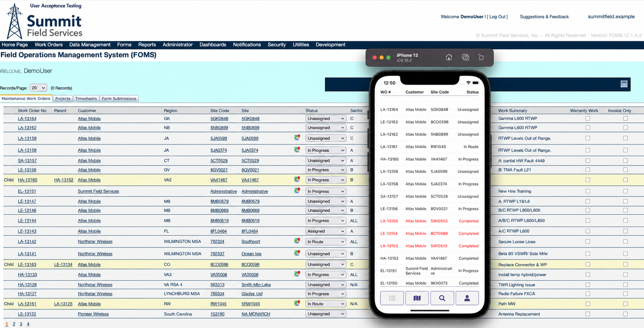Switch to the Timesheets tab

coord(86,99)
